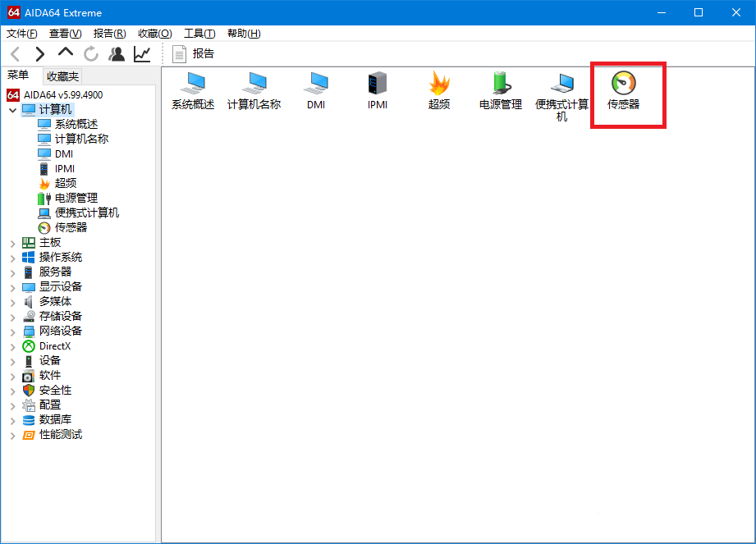Open the IPMI server icon in right pane
Image resolution: width=756 pixels, height=544 pixels.
point(378,90)
